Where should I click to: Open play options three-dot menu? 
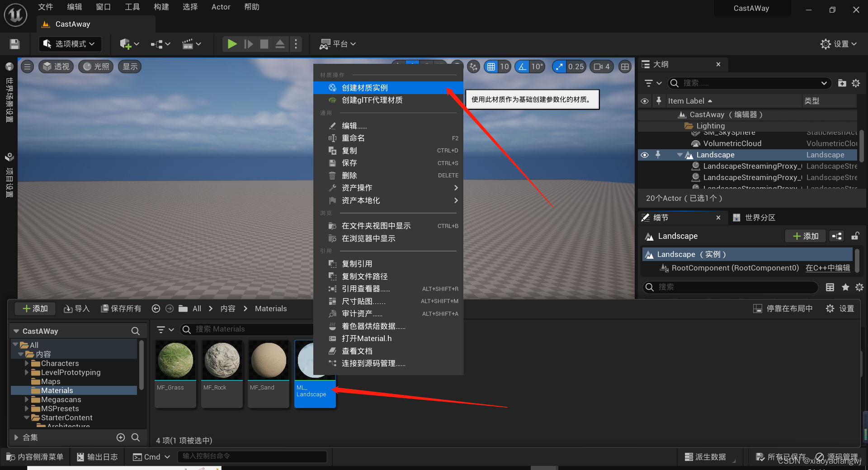click(296, 44)
